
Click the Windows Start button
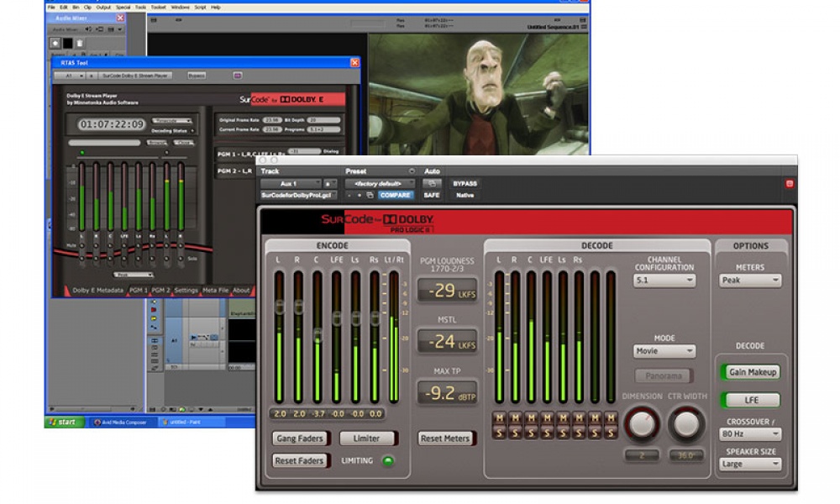[62, 422]
